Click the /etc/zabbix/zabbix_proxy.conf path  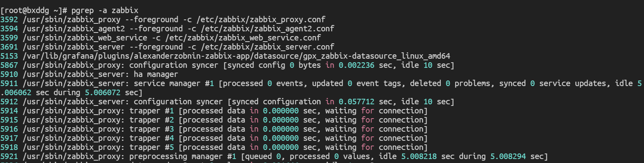point(261,19)
